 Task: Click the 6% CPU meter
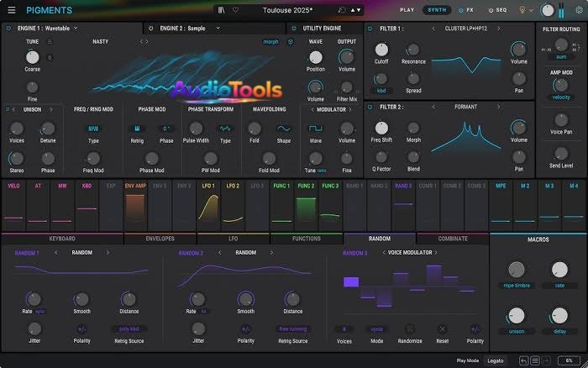569,361
